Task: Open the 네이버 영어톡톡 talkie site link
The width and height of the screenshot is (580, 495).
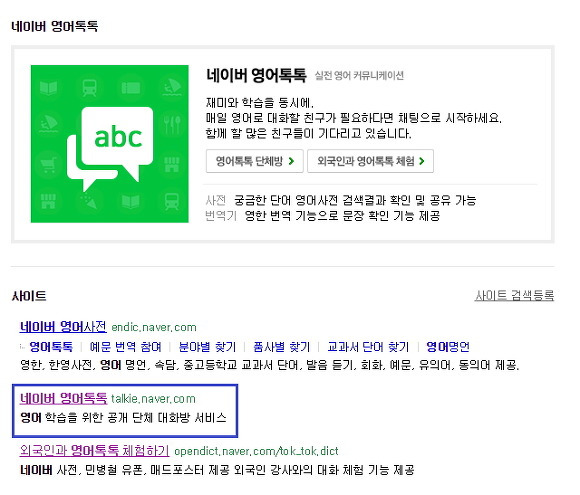Action: point(63,398)
